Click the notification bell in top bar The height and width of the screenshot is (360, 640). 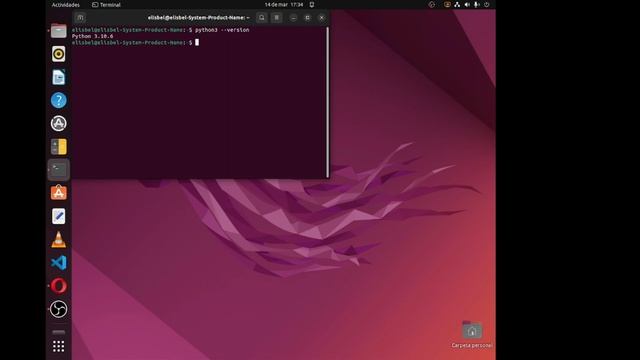312,5
